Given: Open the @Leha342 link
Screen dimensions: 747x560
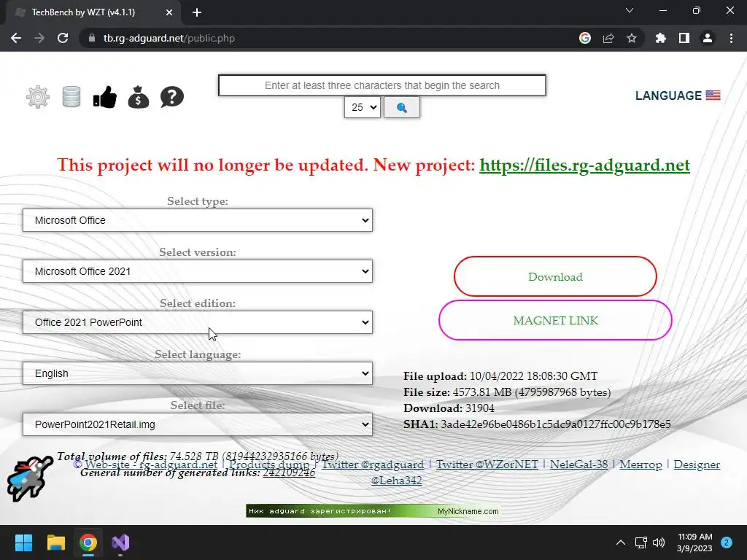Looking at the screenshot, I should coord(396,481).
